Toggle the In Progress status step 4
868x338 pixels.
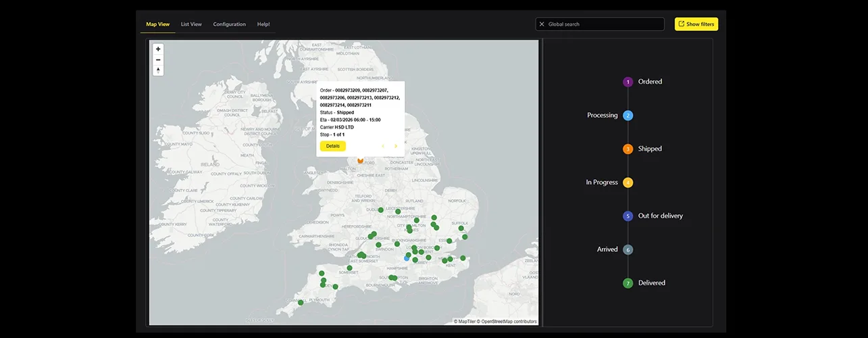628,183
